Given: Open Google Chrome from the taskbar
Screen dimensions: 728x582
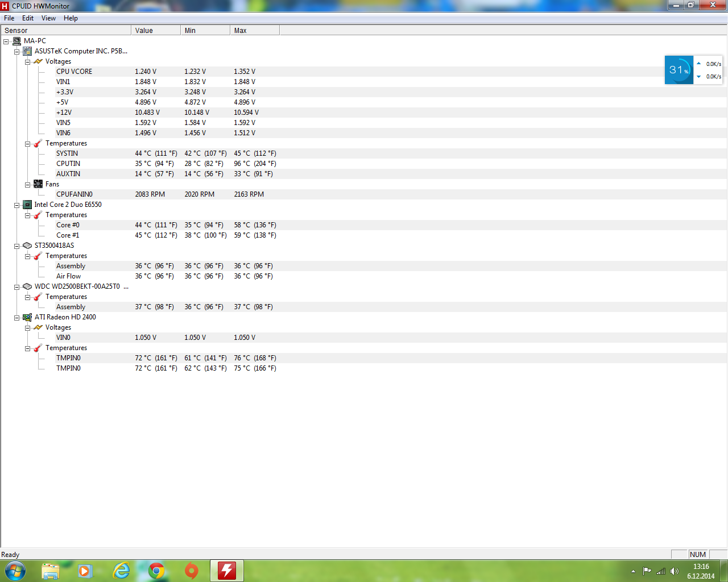Looking at the screenshot, I should (156, 571).
